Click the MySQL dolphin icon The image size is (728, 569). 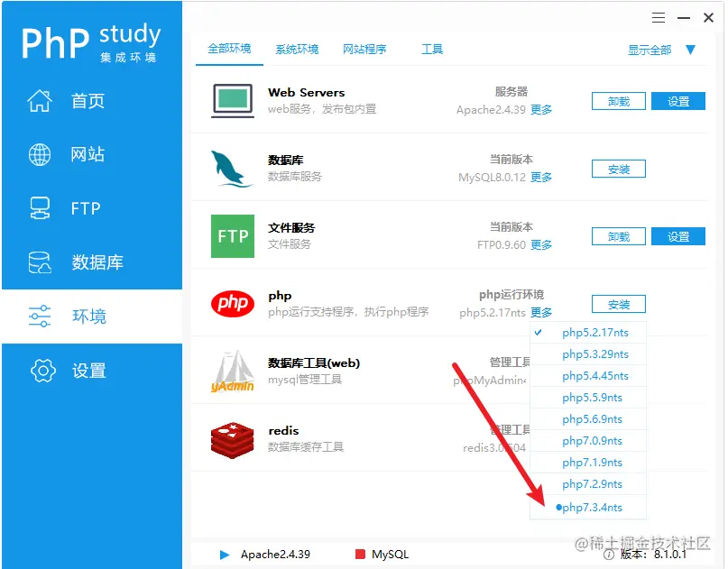(x=231, y=169)
